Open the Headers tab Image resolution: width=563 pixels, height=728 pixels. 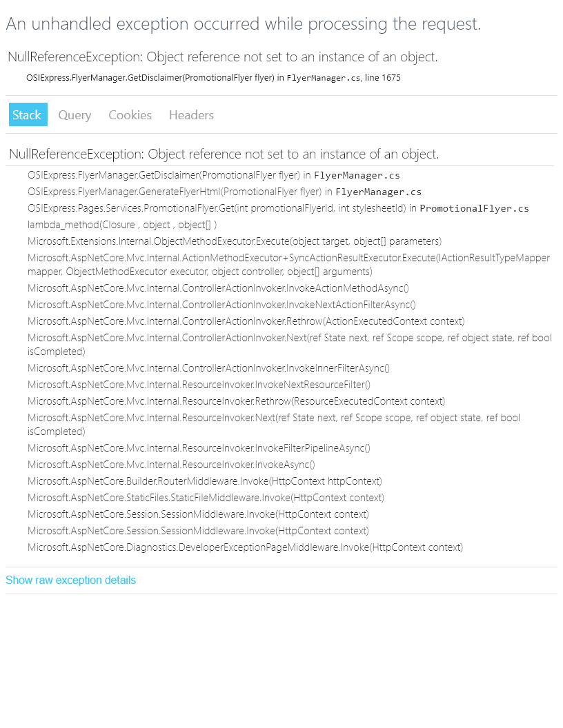click(191, 115)
